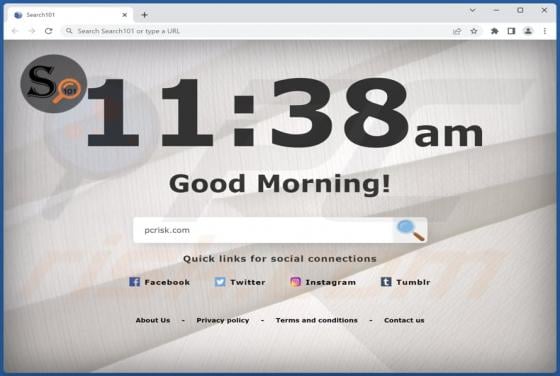Viewport: 560px width, 376px height.
Task: Open the About Us page
Action: [153, 320]
